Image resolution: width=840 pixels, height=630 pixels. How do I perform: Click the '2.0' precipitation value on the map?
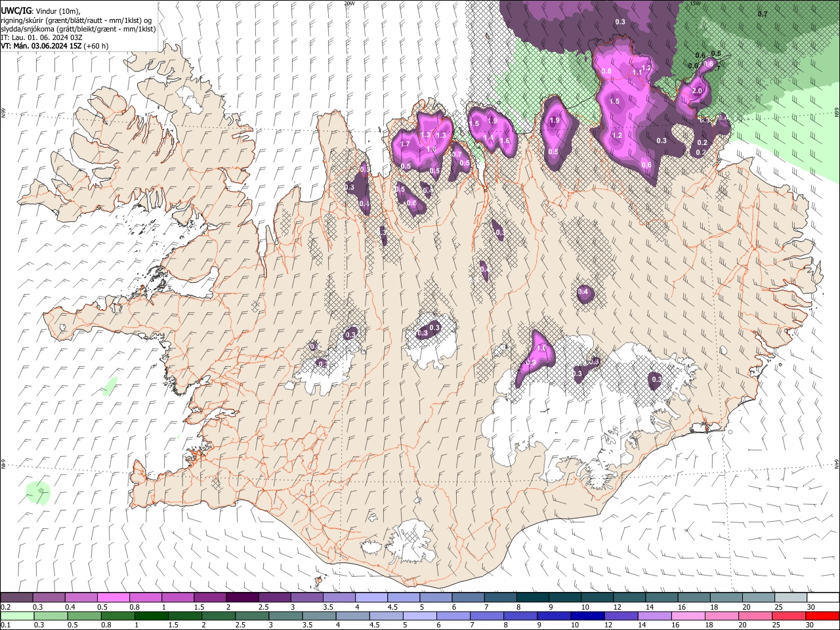(x=697, y=91)
